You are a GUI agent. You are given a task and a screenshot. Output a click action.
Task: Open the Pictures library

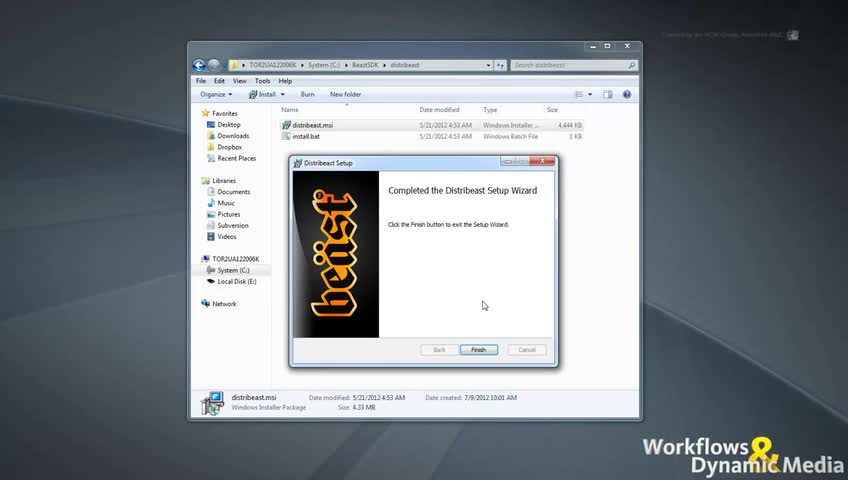[x=229, y=215]
